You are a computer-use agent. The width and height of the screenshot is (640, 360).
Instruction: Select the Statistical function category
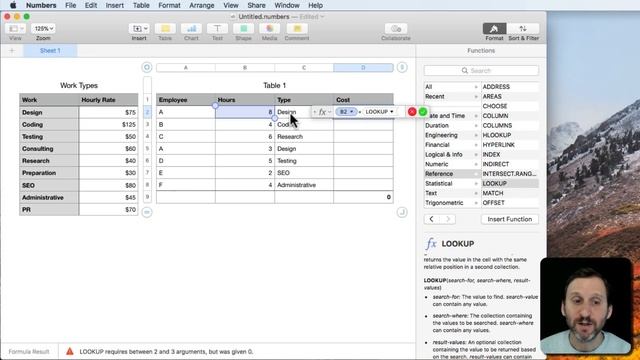(452, 184)
